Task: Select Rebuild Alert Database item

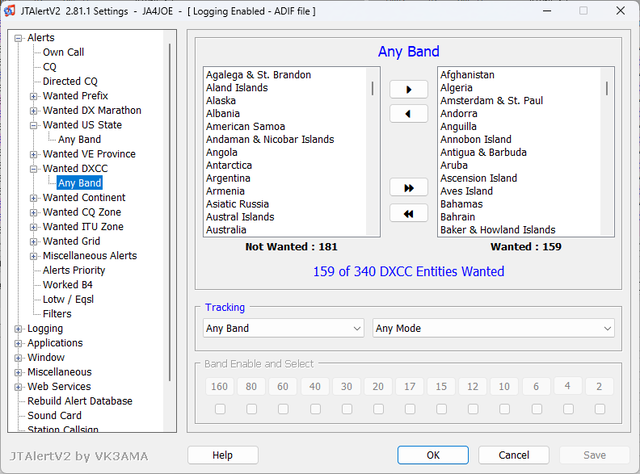Action: tap(80, 401)
